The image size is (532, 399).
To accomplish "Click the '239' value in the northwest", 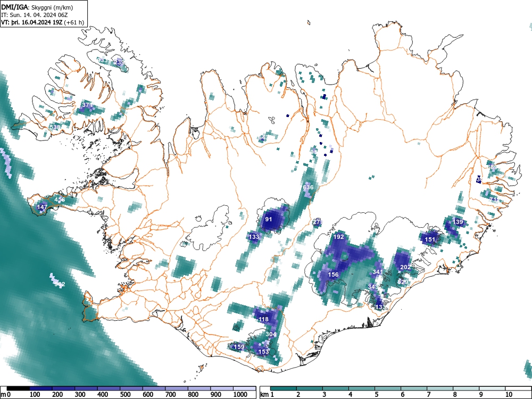I will (x=119, y=62).
